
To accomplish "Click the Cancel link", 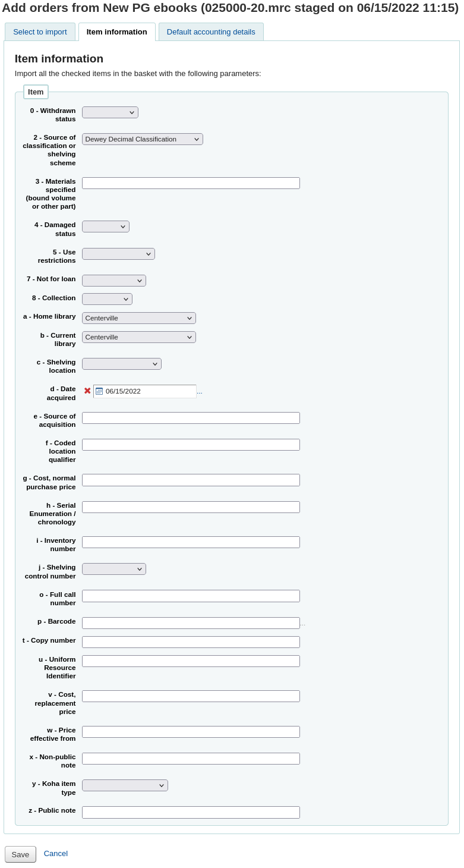I will click(x=55, y=853).
